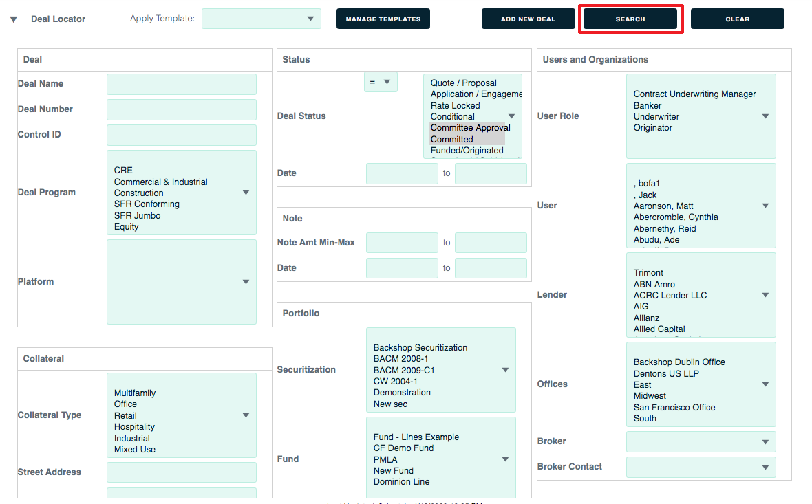Image resolution: width=812 pixels, height=504 pixels.
Task: Select Hospitality collateral type
Action: (x=134, y=427)
